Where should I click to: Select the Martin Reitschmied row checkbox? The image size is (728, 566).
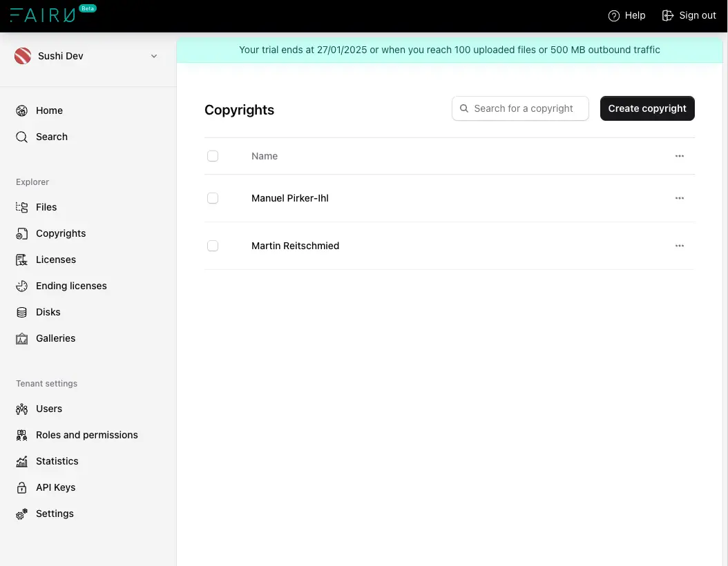(x=213, y=246)
